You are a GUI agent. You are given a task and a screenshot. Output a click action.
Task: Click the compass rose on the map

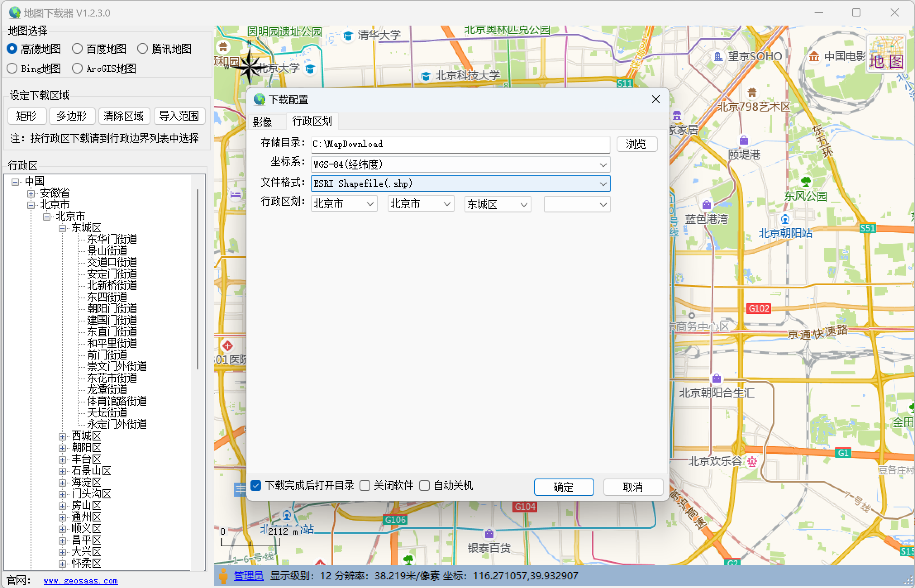249,66
